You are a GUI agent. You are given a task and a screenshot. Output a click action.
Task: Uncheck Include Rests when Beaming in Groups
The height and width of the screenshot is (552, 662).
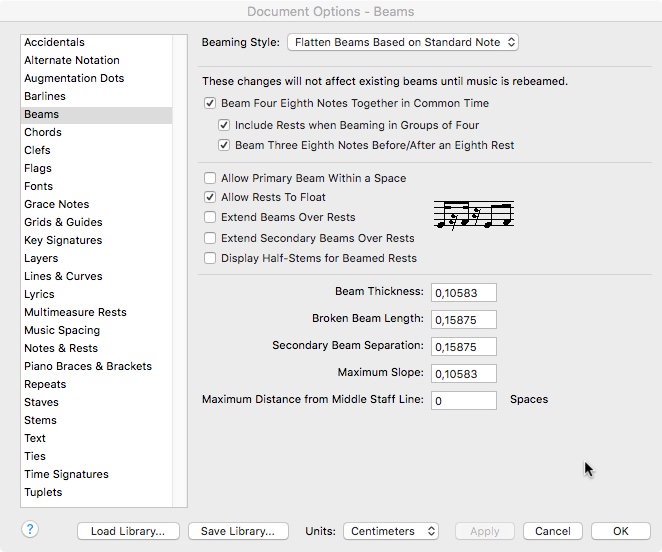click(224, 125)
